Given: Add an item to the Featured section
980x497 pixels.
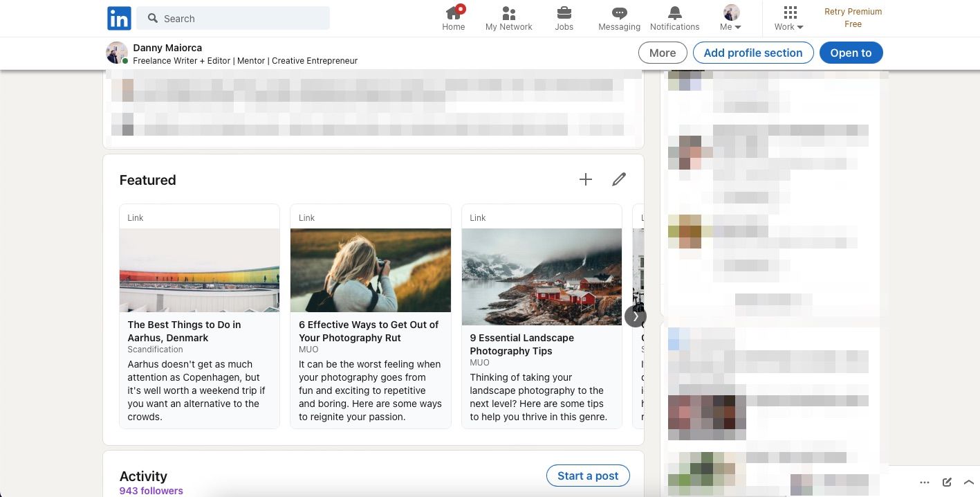Looking at the screenshot, I should pyautogui.click(x=585, y=179).
